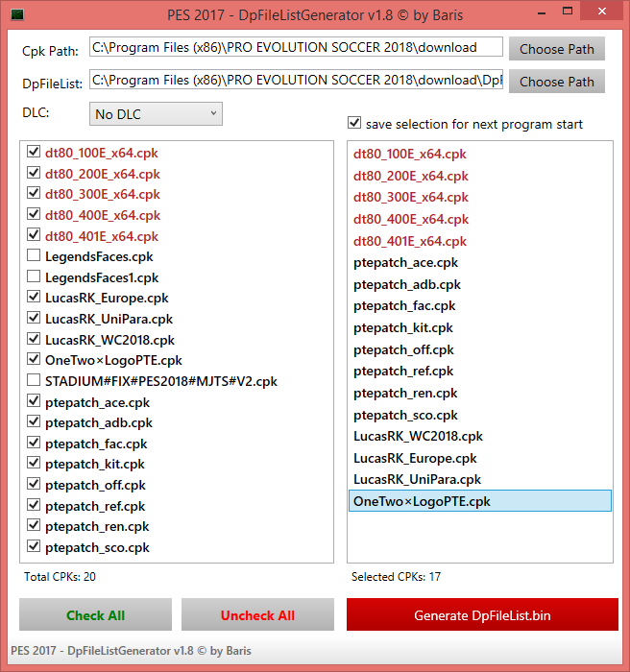Click the app icon in the title bar
The height and width of the screenshot is (672, 630).
tap(17, 15)
